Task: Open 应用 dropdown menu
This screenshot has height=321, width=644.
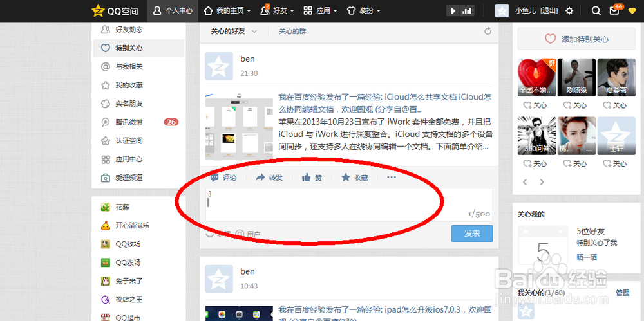Action: click(x=320, y=11)
